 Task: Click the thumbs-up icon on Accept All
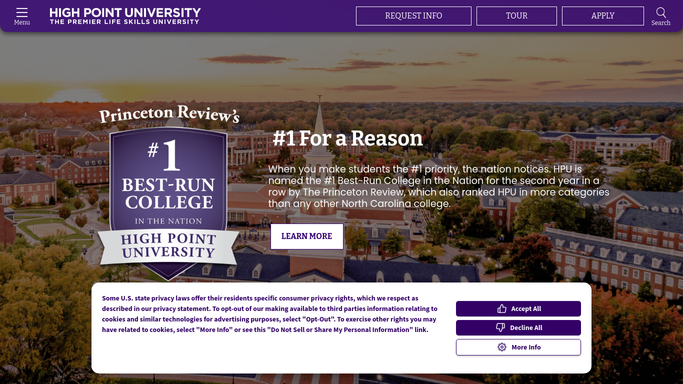coord(502,309)
